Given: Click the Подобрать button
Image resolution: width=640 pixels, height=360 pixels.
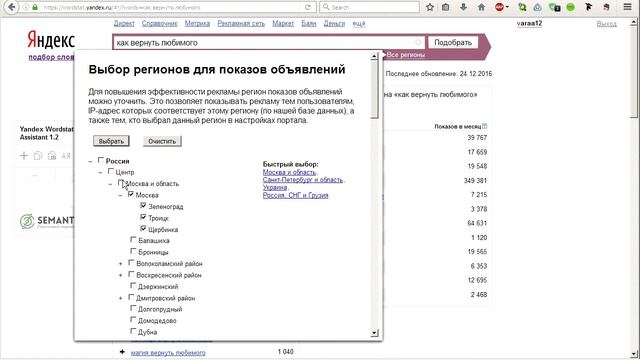Looking at the screenshot, I should [x=453, y=42].
